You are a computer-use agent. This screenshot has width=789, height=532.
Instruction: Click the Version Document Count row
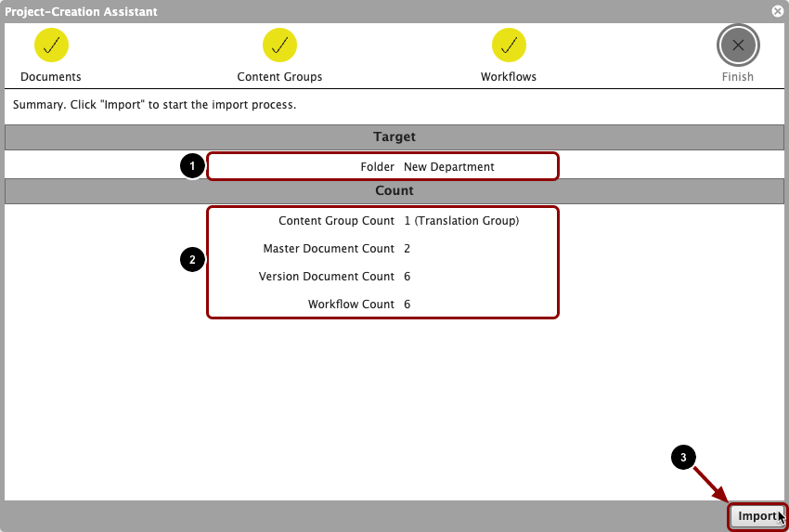pos(383,277)
